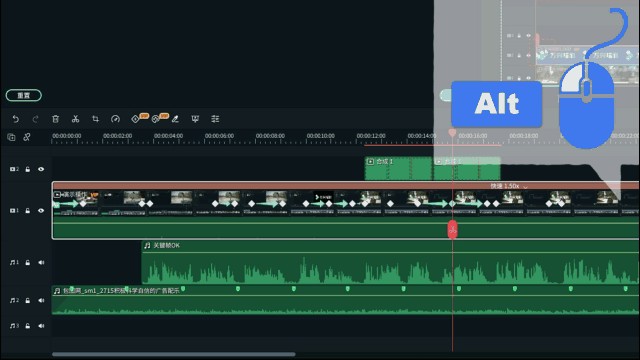Click the playhead handle on the time ruler
This screenshot has height=360, width=640.
pyautogui.click(x=452, y=133)
